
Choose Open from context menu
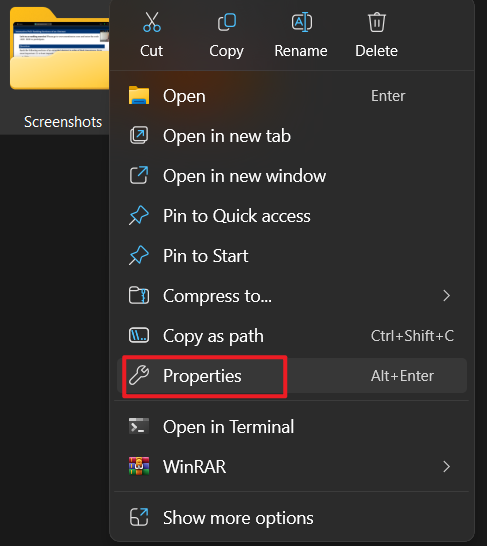coord(292,96)
